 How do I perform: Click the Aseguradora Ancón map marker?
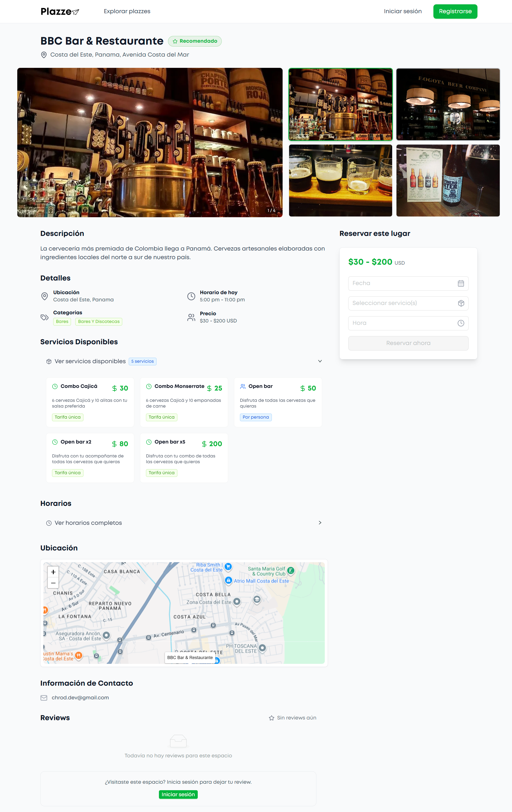[x=106, y=636]
